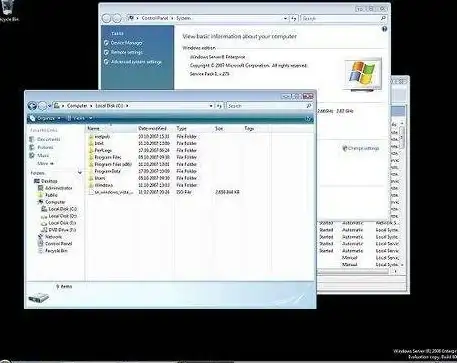Select Recycle Bin in the Folders tree
Viewport: 457px width, 363px height.
click(53, 251)
